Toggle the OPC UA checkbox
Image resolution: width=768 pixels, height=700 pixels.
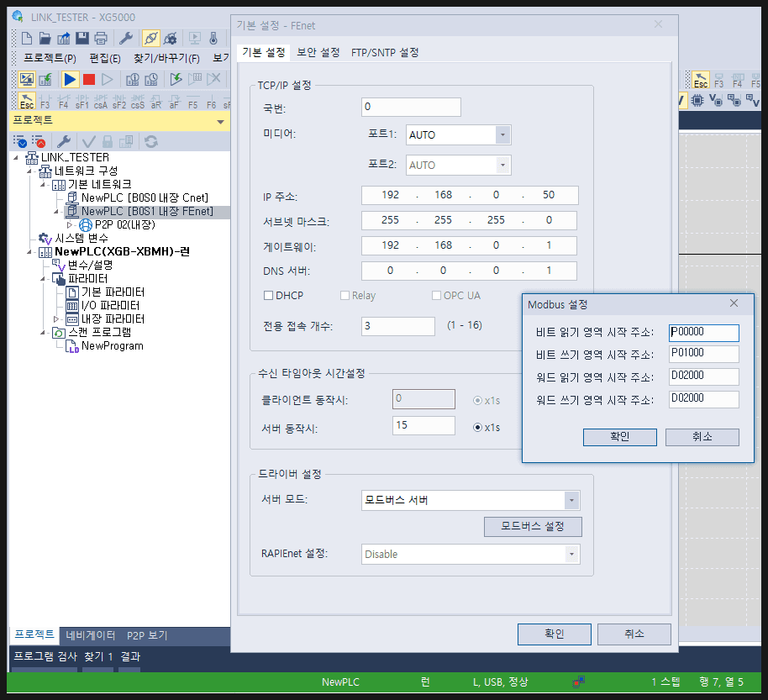pyautogui.click(x=436, y=296)
